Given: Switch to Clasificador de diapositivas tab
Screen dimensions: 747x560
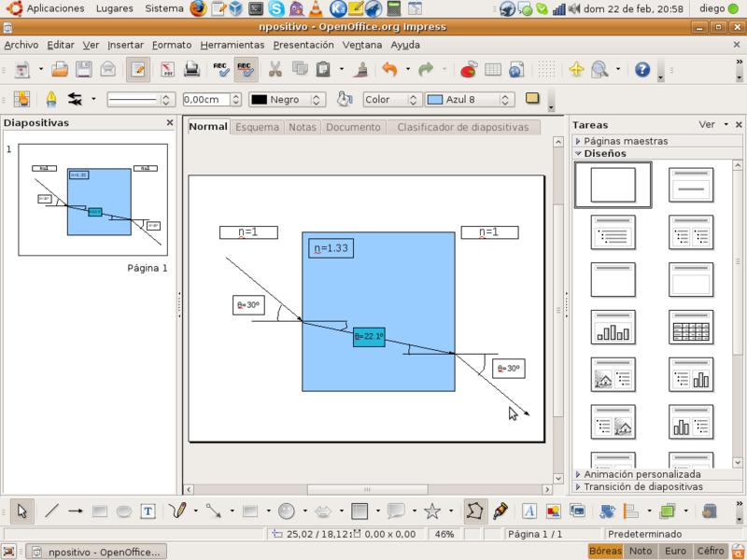Looking at the screenshot, I should 463,127.
